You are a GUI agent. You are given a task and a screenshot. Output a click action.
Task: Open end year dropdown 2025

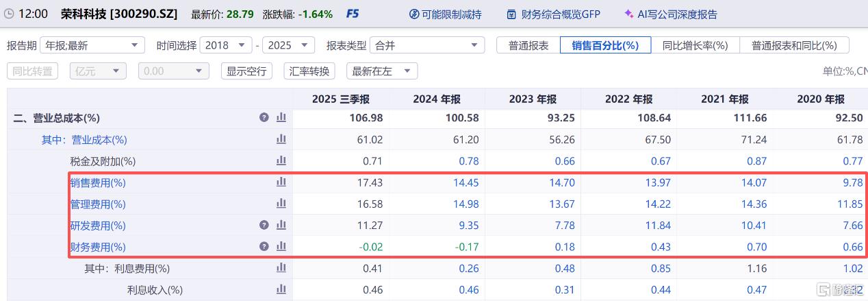(288, 45)
